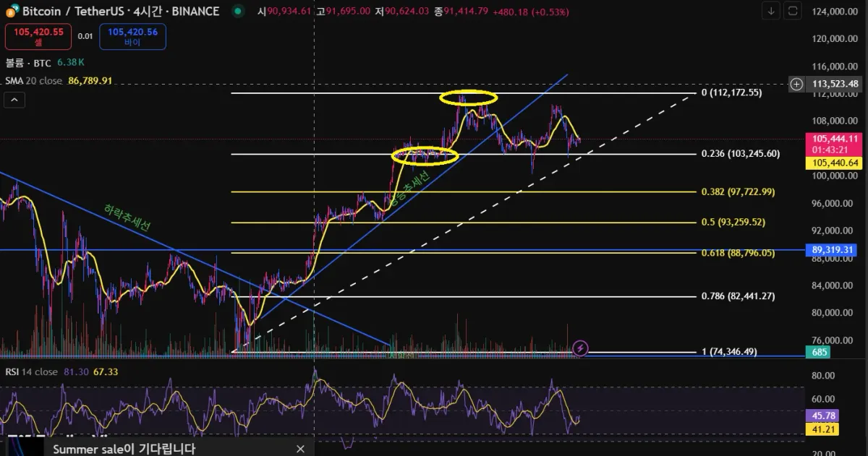Click the fullscreen frame icon near price scale
Screen dimensions: 868x456
pos(793,11)
